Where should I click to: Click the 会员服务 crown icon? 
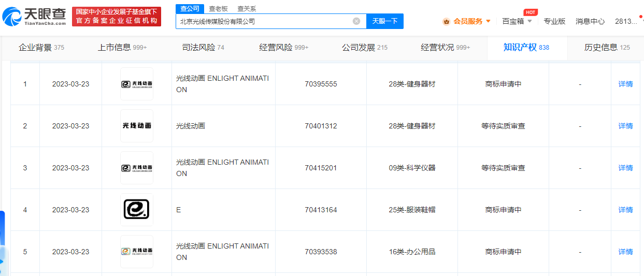point(446,21)
